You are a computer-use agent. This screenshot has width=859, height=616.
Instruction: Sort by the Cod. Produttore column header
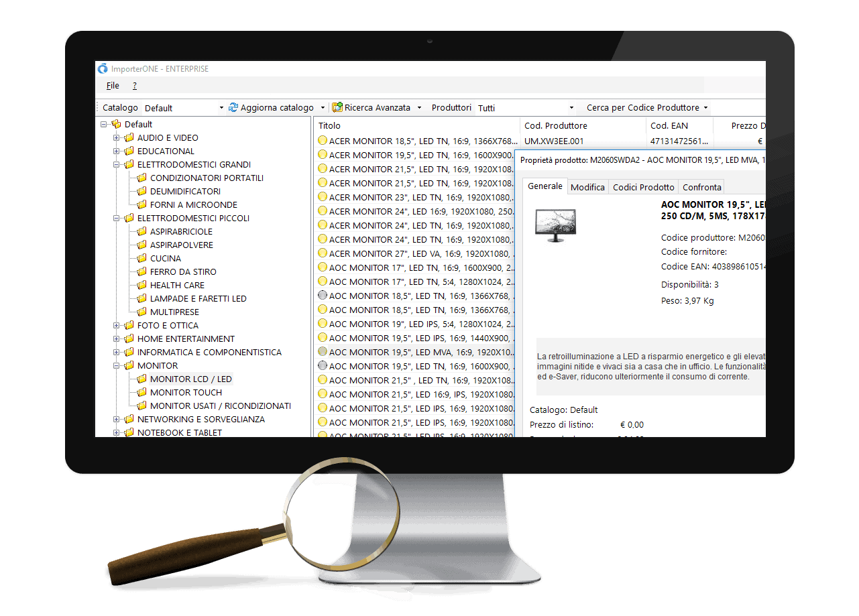(583, 125)
